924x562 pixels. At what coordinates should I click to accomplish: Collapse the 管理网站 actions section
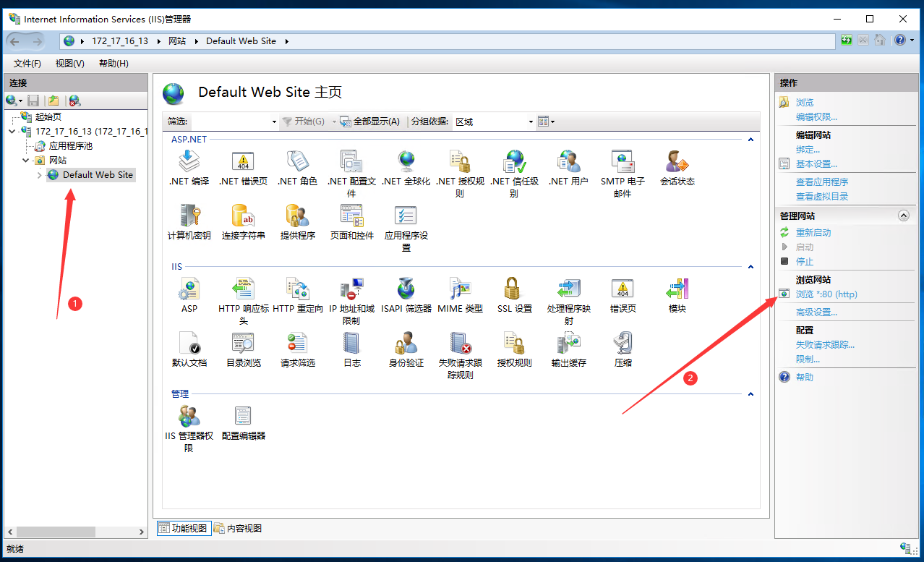903,216
